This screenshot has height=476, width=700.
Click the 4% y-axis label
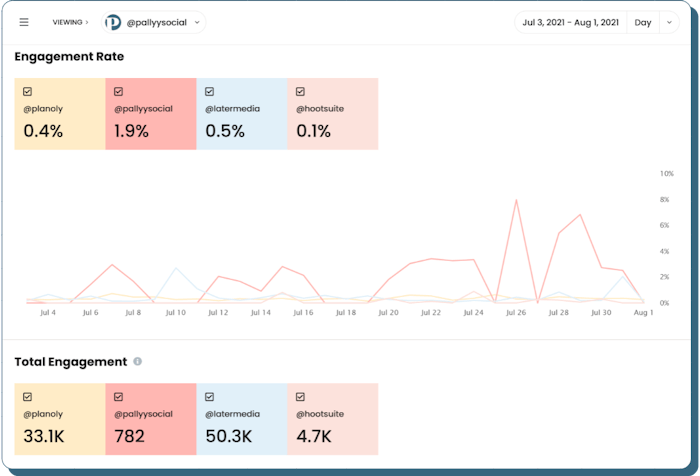(664, 251)
